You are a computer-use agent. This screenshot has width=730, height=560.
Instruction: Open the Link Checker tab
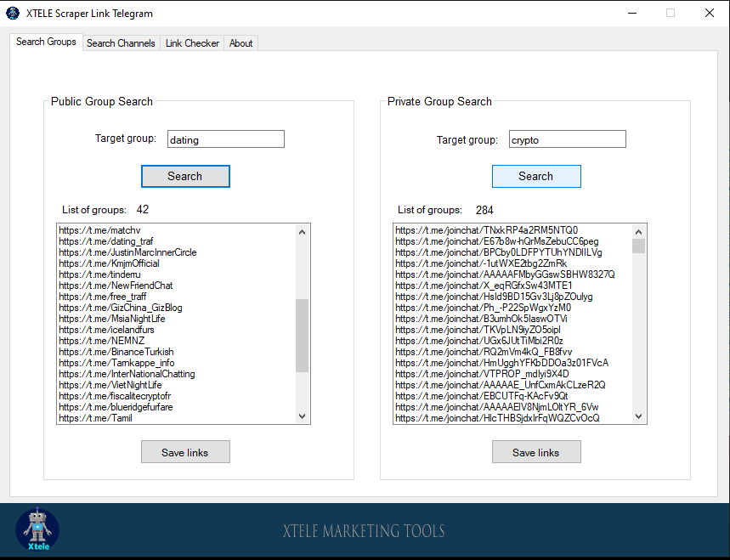[x=192, y=43]
